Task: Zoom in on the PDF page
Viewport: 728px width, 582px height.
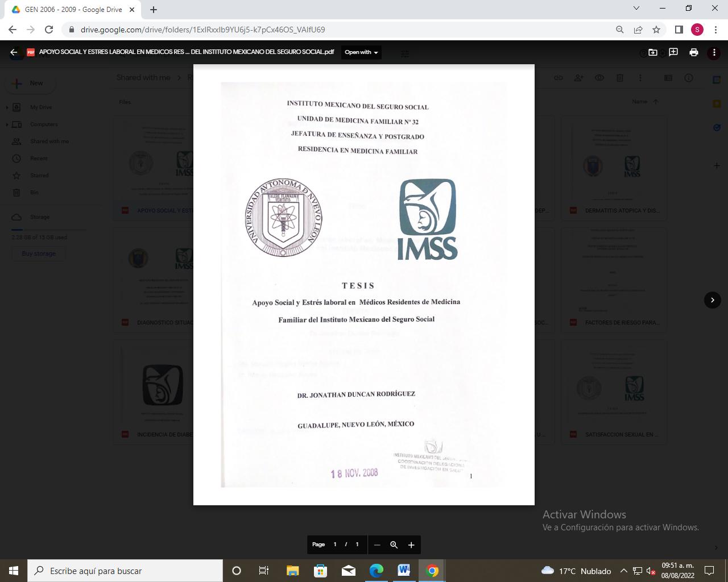Action: click(411, 544)
